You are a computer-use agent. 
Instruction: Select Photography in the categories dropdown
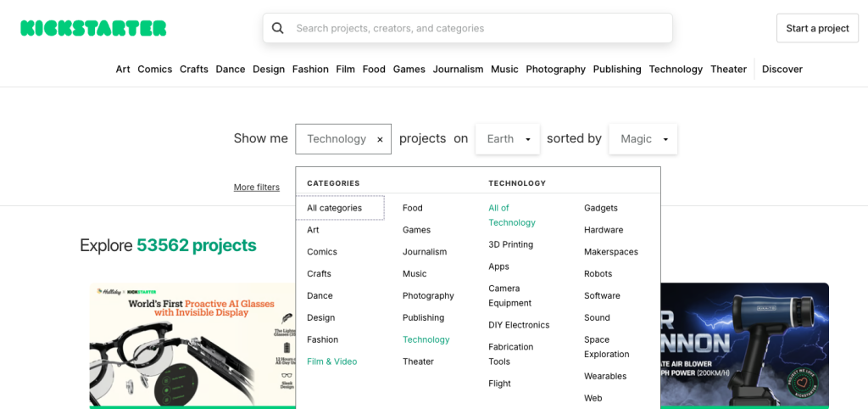pyautogui.click(x=428, y=296)
